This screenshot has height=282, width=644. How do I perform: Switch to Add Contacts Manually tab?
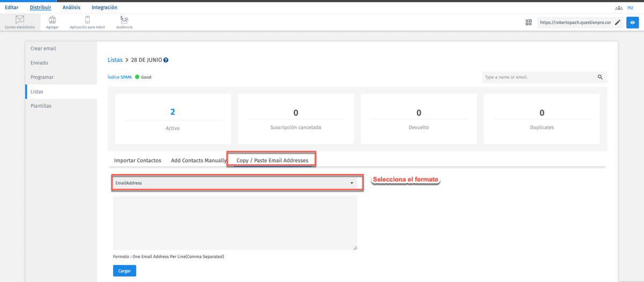click(x=199, y=161)
